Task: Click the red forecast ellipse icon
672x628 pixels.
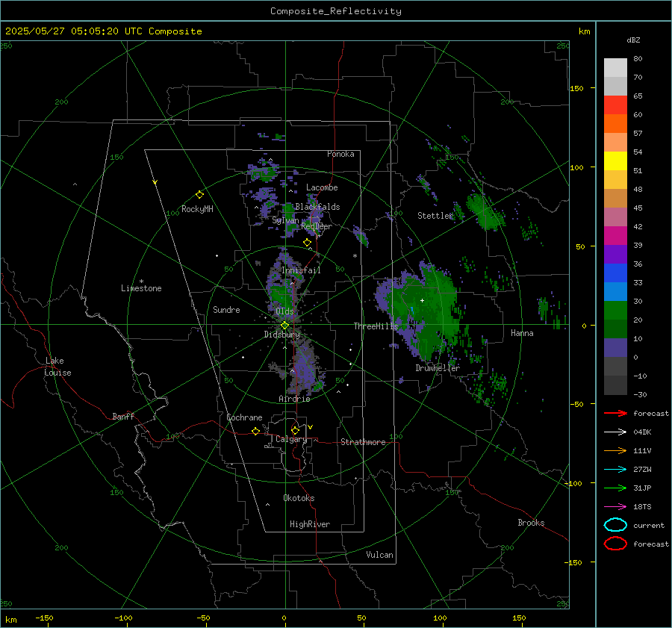Action: pyautogui.click(x=615, y=544)
